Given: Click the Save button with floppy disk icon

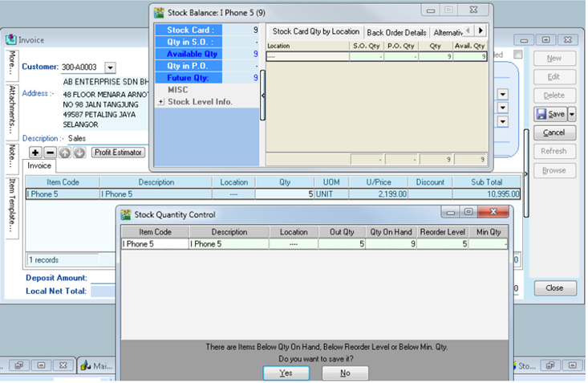Looking at the screenshot, I should [550, 114].
